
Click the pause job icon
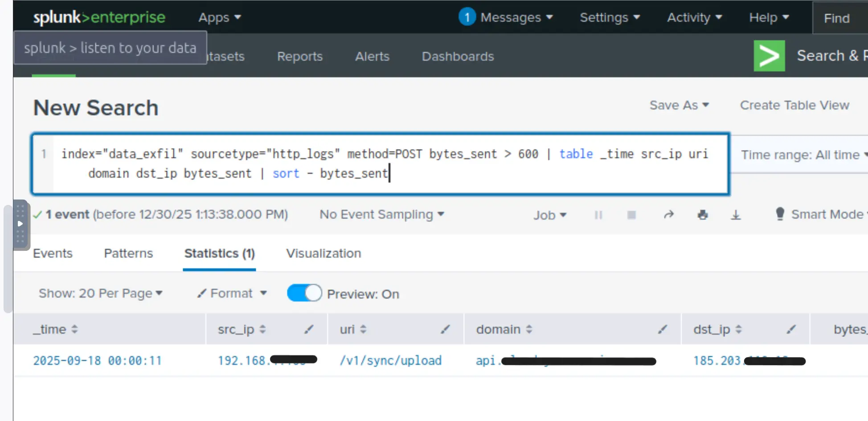click(598, 215)
